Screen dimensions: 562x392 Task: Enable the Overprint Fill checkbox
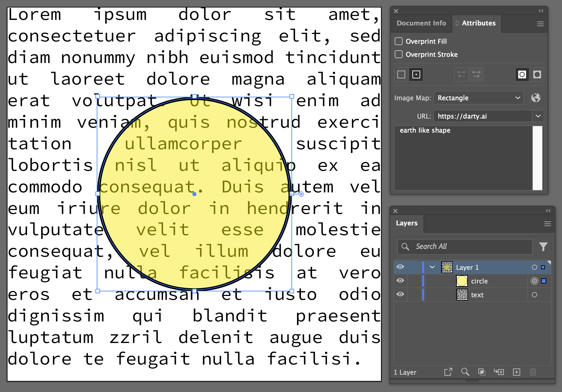click(x=399, y=41)
